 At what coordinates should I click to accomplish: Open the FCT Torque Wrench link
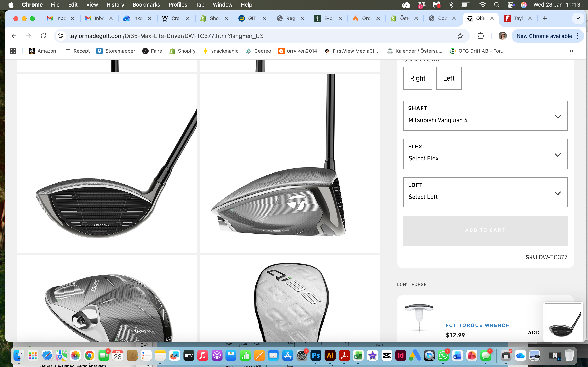[x=478, y=325]
